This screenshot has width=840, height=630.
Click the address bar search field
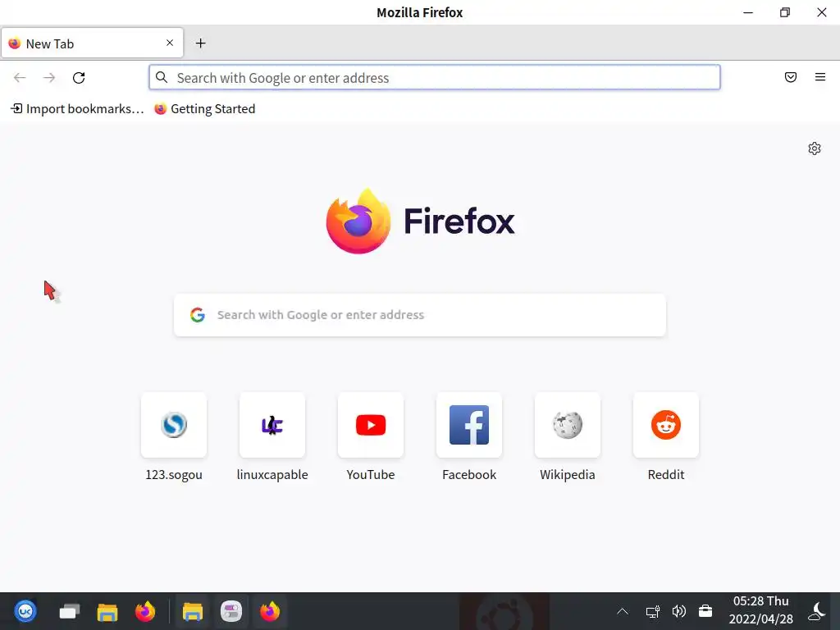(x=435, y=78)
